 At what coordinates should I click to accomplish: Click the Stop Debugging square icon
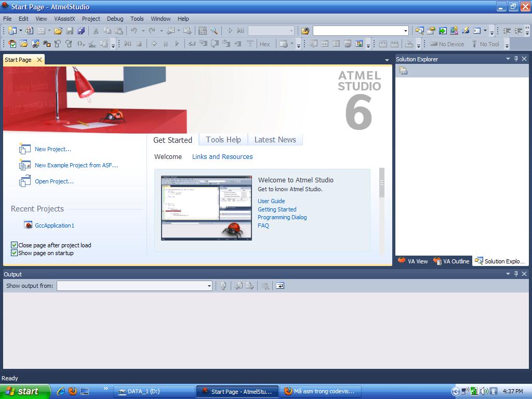click(x=139, y=44)
